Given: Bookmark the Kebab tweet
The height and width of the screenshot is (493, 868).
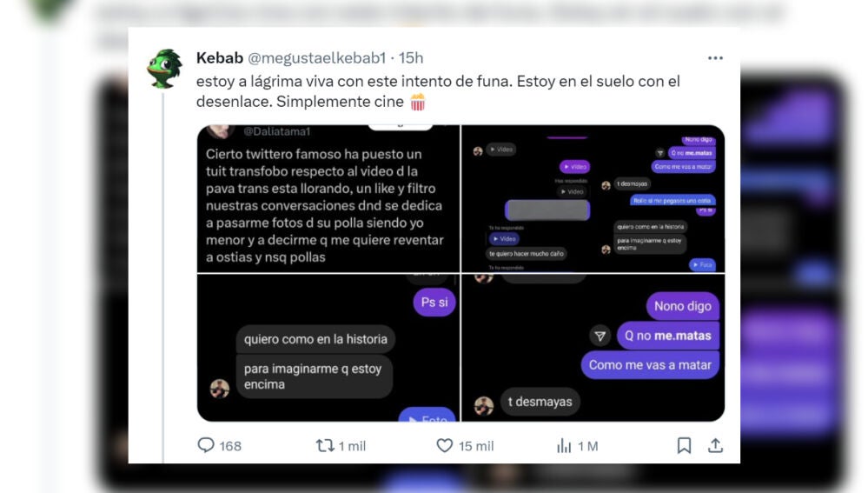Looking at the screenshot, I should pyautogui.click(x=684, y=445).
